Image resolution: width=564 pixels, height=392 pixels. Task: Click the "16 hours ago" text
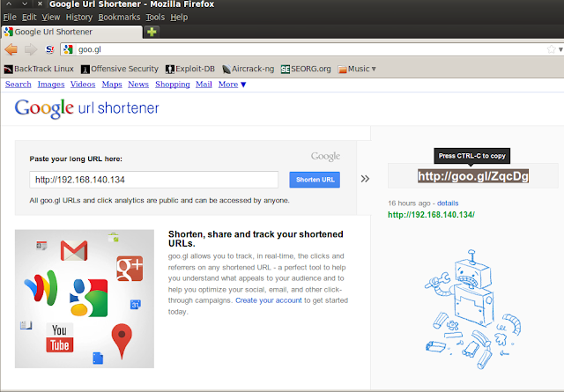(x=409, y=203)
